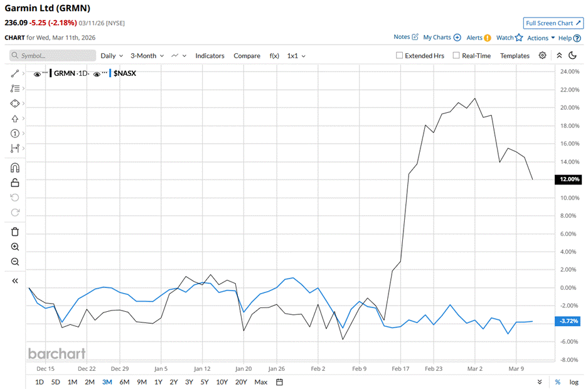Screen dimensions: 588x389
Task: Open the calendar date range picker
Action: click(279, 382)
